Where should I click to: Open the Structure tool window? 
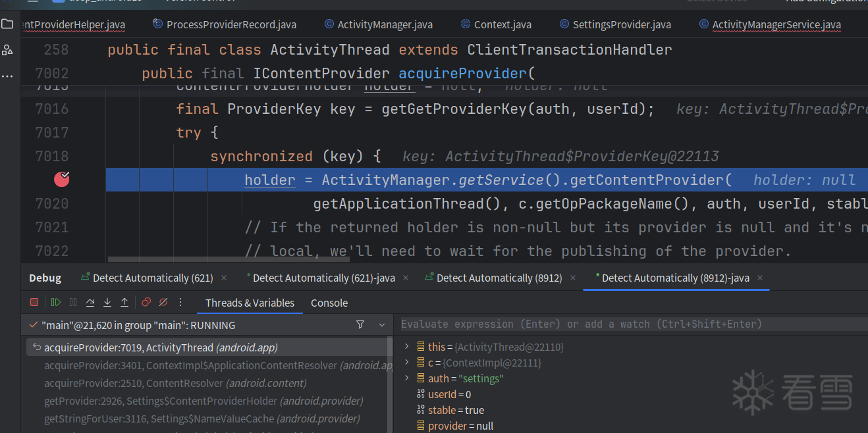coord(7,50)
